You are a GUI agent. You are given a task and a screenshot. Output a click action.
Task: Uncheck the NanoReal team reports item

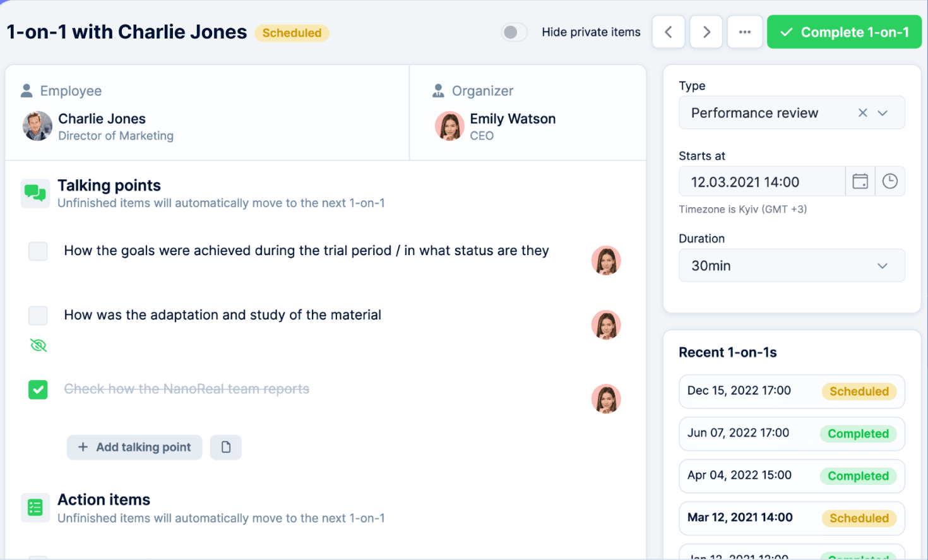38,390
